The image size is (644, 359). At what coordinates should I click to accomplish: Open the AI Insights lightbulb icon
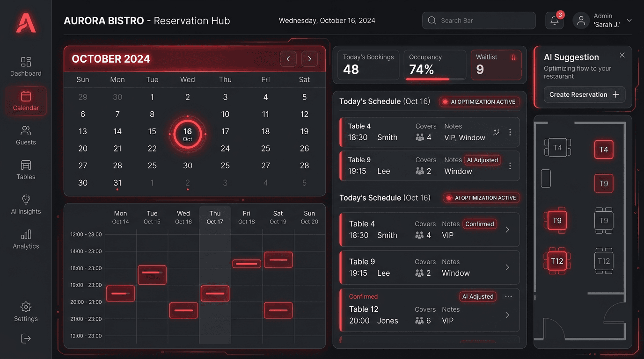pos(26,200)
